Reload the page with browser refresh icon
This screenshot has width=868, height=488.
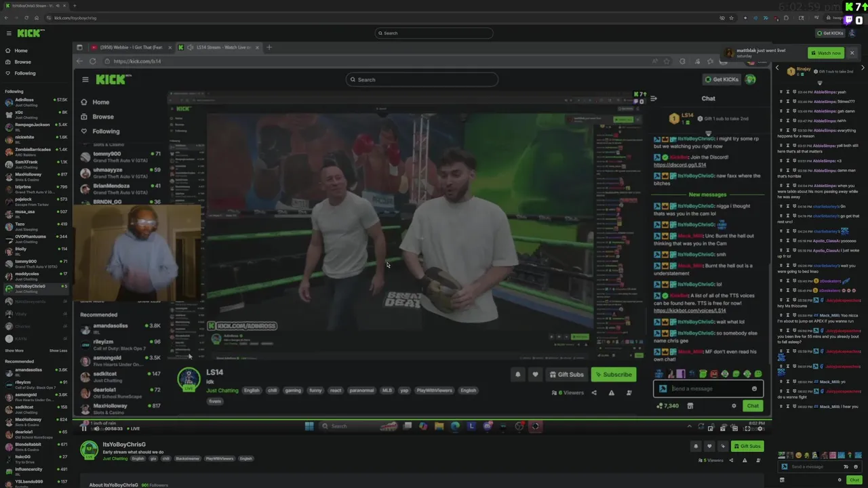[x=26, y=18]
